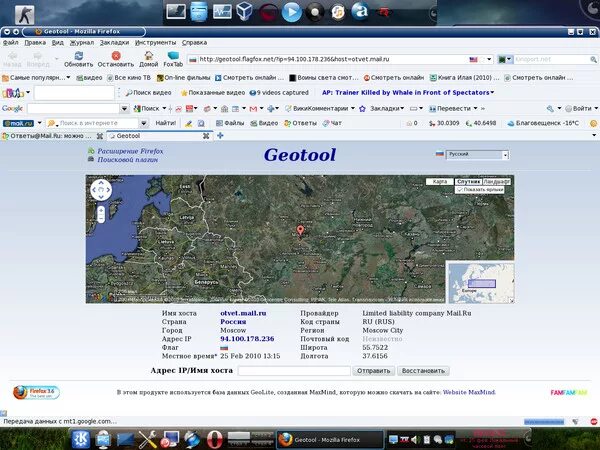This screenshot has height=450, width=600.
Task: Click the Google toolbar Закладки star icon
Action: [362, 109]
